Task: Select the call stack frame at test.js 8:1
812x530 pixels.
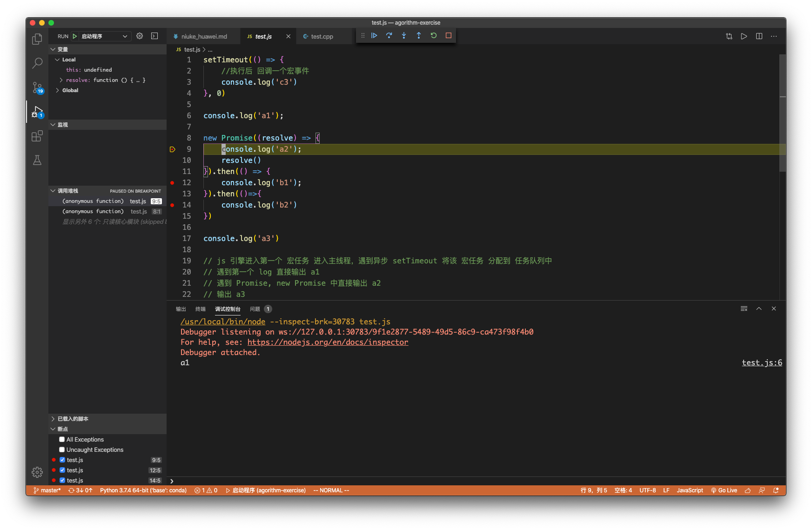Action: 107,211
